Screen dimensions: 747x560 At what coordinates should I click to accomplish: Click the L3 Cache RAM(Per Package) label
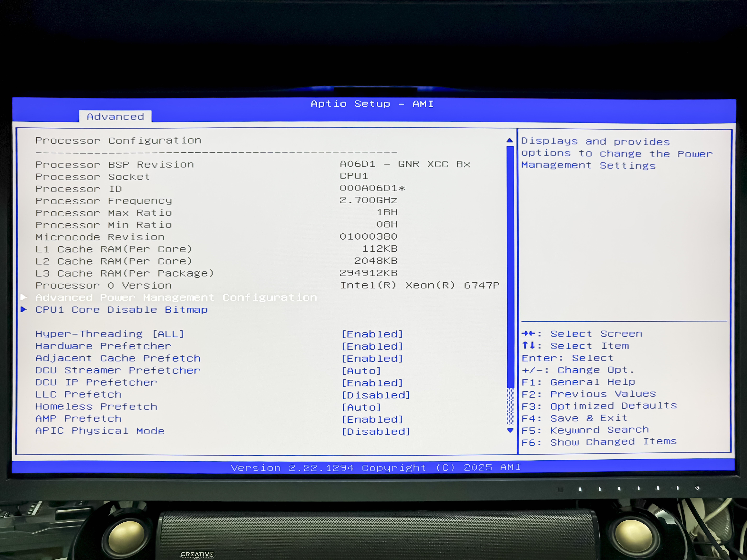125,273
